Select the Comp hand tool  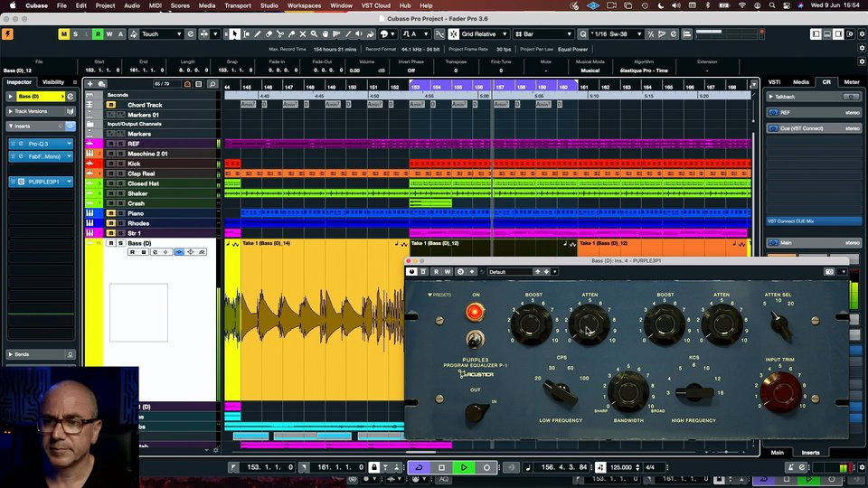(x=325, y=34)
